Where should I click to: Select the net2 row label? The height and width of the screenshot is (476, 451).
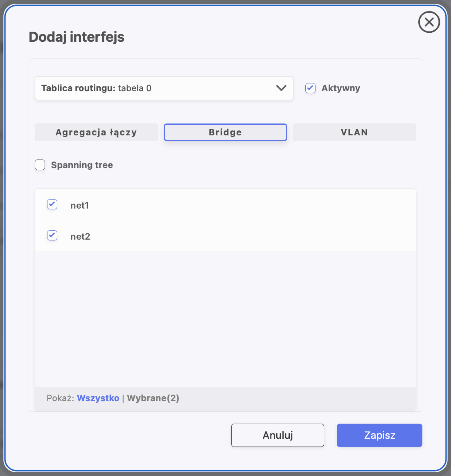[80, 236]
